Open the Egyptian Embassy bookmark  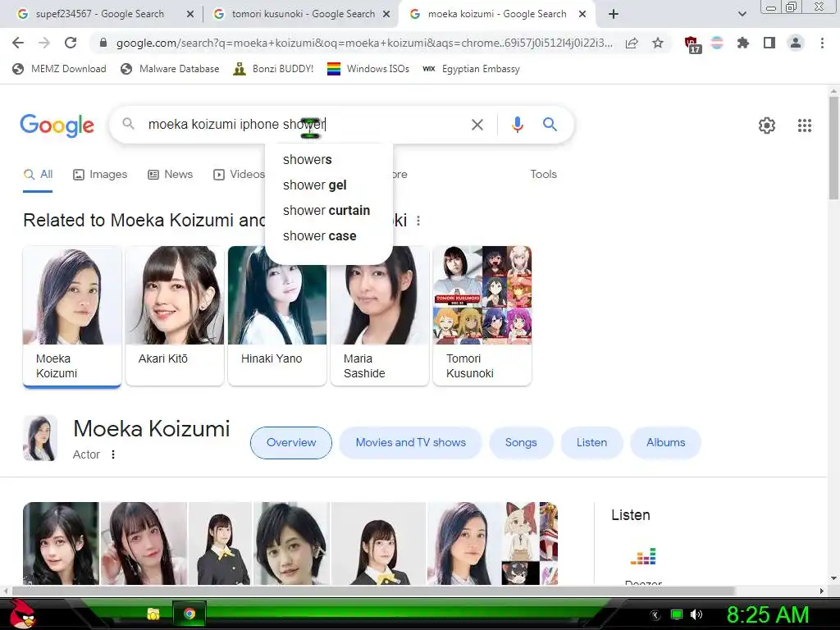point(471,69)
